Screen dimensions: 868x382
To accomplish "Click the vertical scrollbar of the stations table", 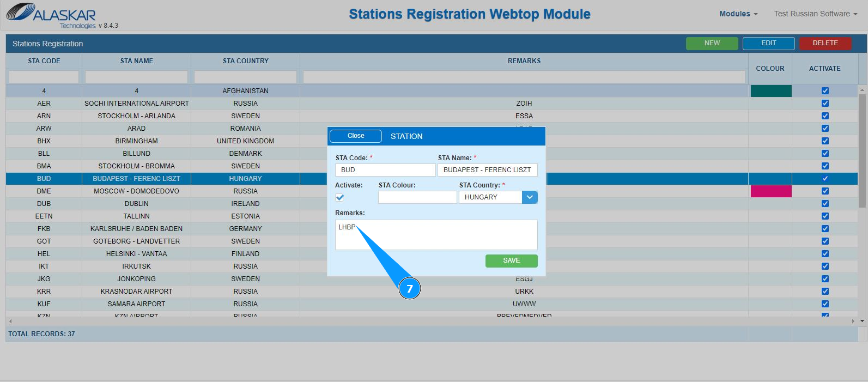I will click(862, 151).
